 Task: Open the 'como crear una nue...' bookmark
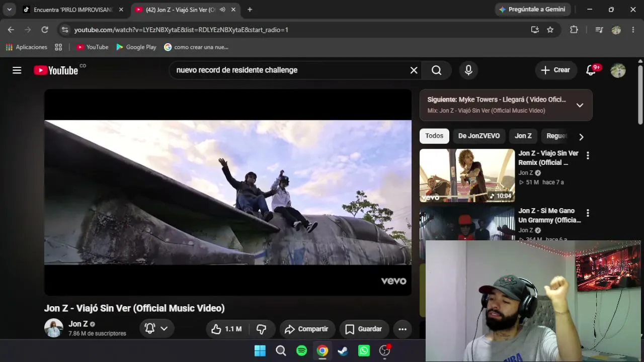click(x=196, y=47)
